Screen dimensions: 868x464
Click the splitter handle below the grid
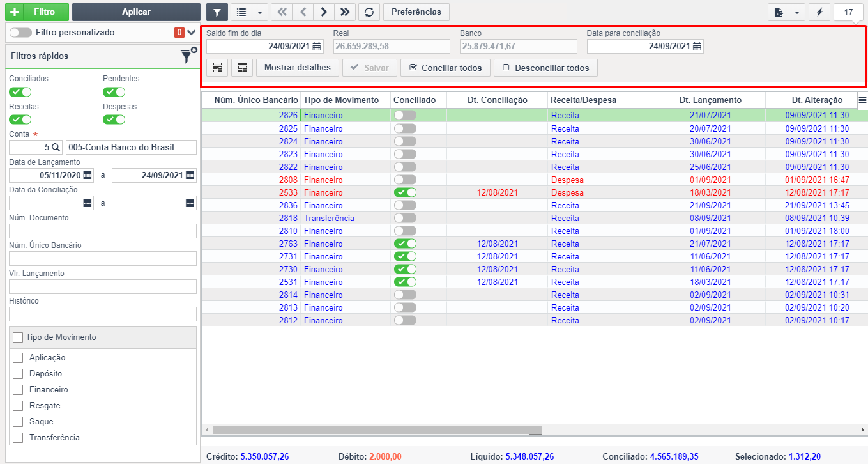point(535,437)
